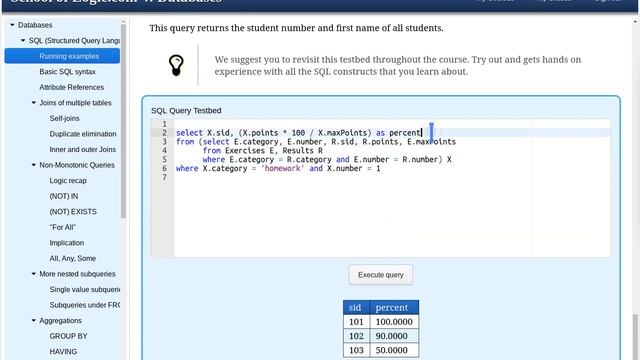Click the 90.0000 result cell
Screen dimensions: 640x360
coord(394,336)
